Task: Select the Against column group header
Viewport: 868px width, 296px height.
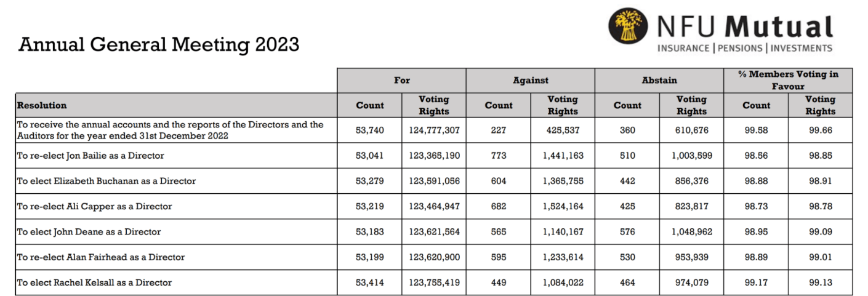Action: coord(530,80)
